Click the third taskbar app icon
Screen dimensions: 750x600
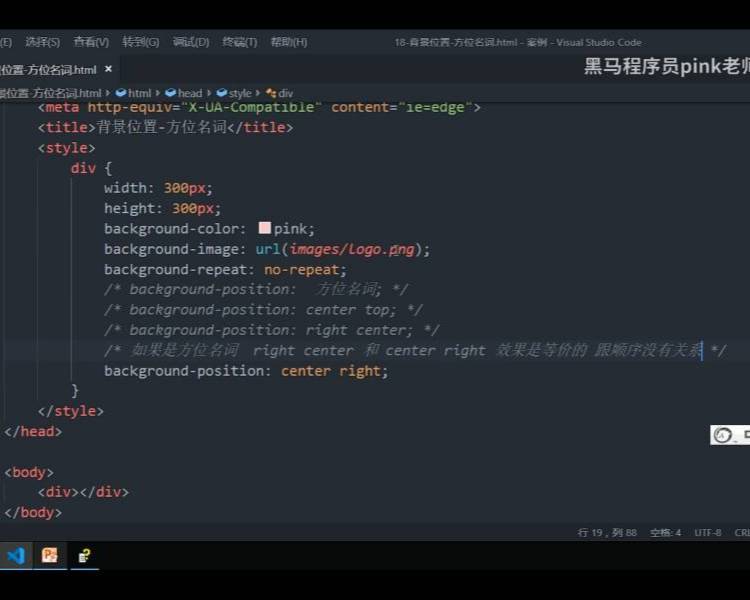click(84, 555)
